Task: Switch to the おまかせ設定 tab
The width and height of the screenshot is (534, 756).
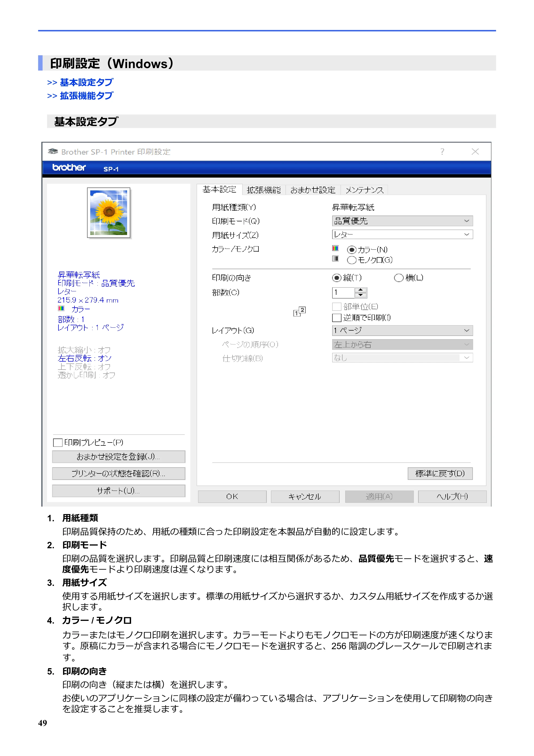Action: (313, 190)
